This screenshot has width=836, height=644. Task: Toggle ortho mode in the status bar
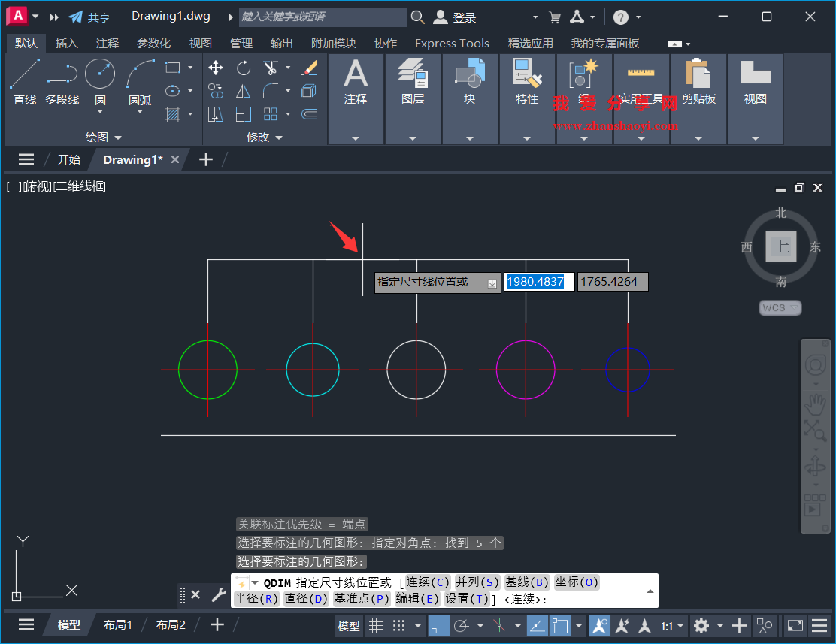(x=438, y=625)
